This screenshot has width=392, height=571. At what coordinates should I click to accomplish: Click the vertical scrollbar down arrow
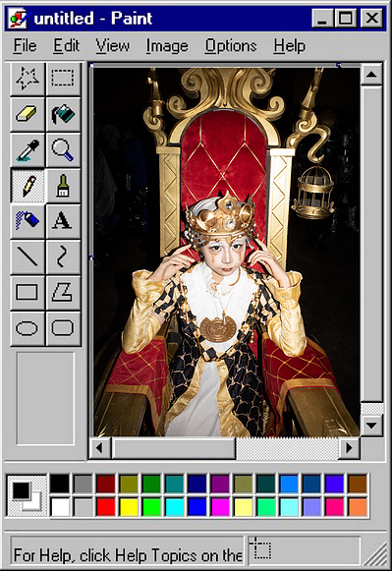371,425
